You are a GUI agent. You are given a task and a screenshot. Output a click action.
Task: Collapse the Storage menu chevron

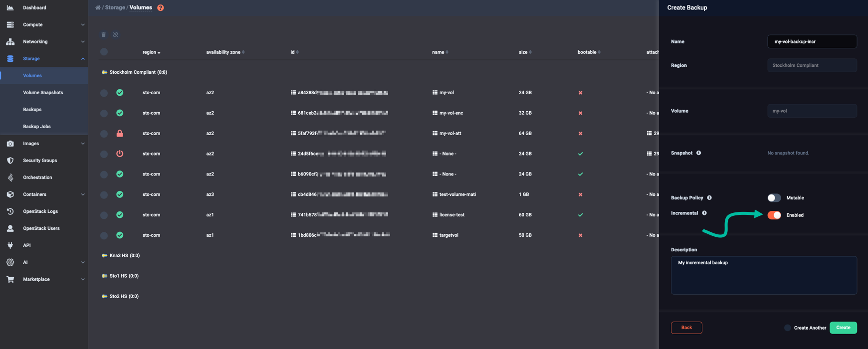point(83,58)
